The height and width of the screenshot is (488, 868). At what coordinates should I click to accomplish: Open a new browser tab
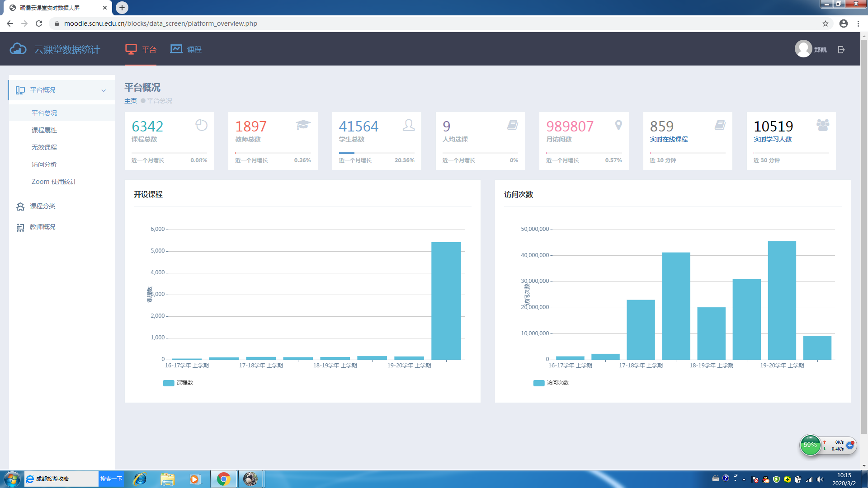pos(122,8)
